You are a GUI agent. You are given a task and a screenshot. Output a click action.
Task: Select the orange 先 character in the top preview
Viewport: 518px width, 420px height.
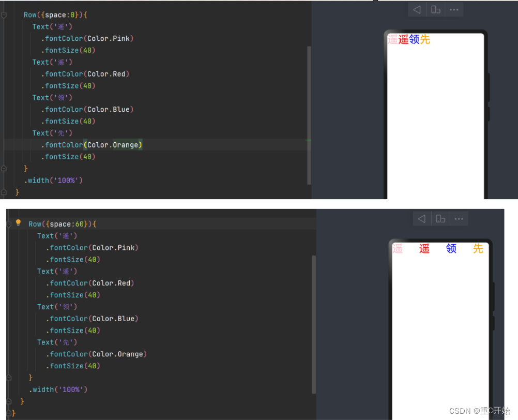[425, 39]
